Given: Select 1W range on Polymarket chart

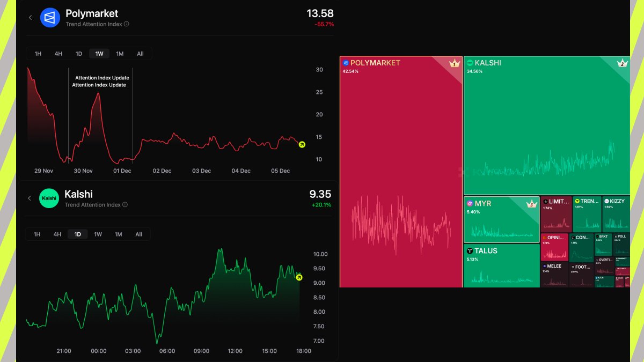Looking at the screenshot, I should pos(99,54).
